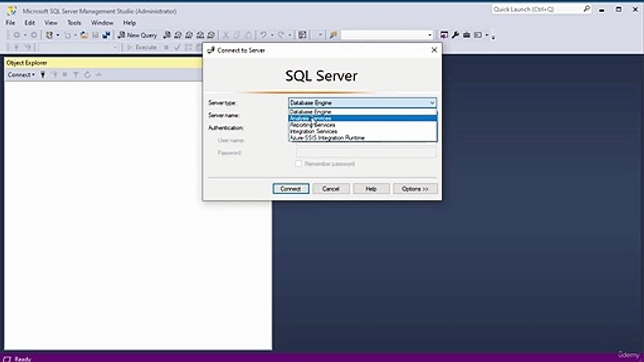Open the available databases dropdown
This screenshot has width=644, height=362.
(x=115, y=47)
